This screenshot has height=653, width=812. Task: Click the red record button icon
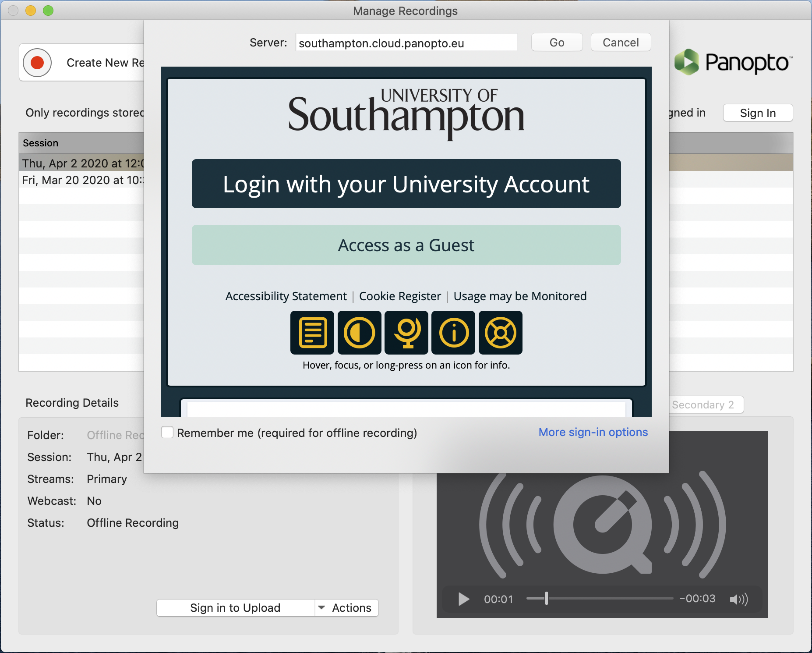pyautogui.click(x=37, y=63)
